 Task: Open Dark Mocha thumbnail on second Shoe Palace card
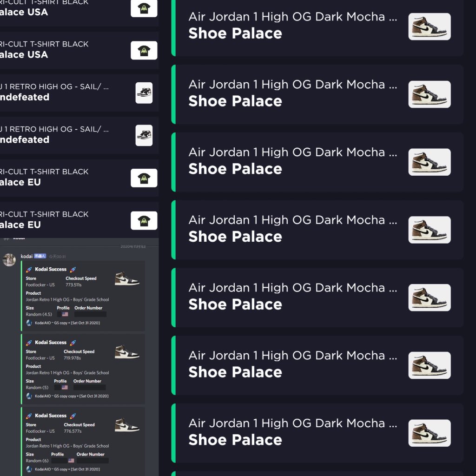[429, 94]
